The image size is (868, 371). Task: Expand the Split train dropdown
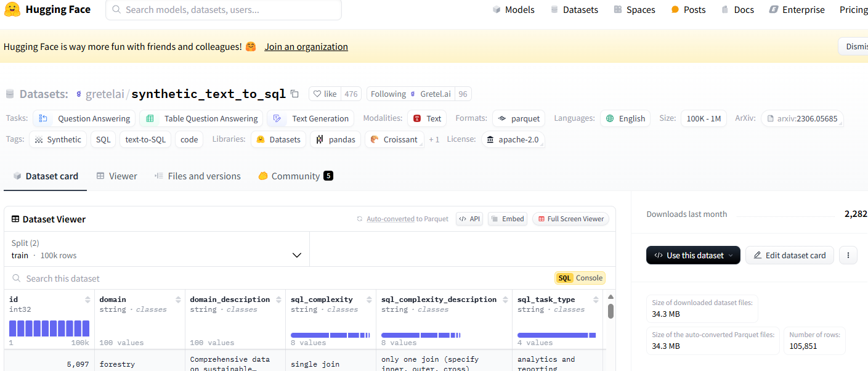[x=156, y=249]
